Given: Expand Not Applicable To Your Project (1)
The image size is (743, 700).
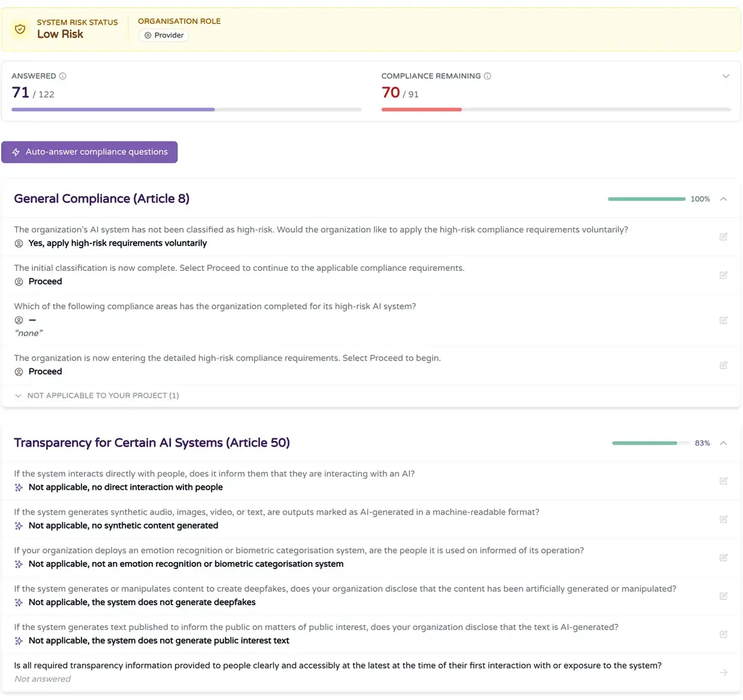Looking at the screenshot, I should coord(96,396).
